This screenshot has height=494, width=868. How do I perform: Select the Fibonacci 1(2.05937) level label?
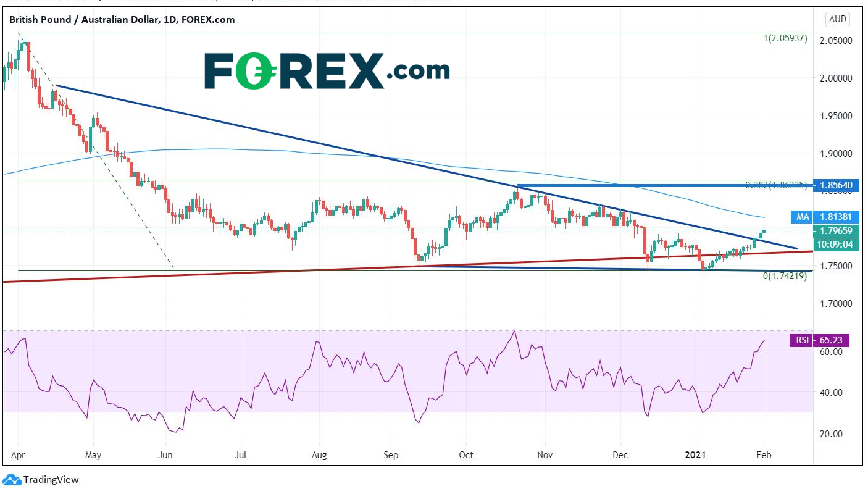click(785, 38)
